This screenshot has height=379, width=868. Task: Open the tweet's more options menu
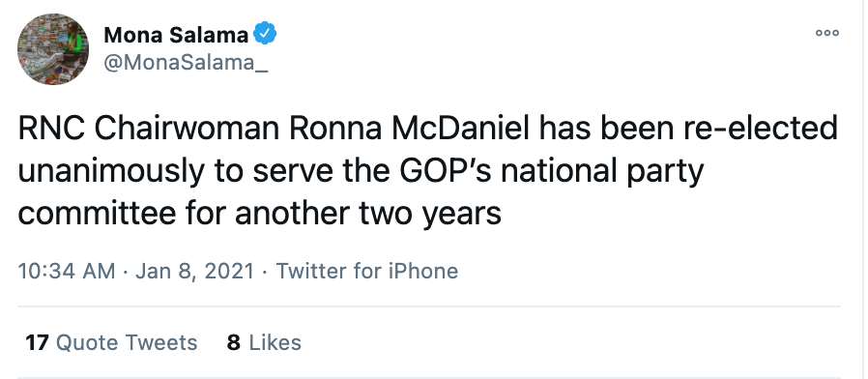coord(827,33)
